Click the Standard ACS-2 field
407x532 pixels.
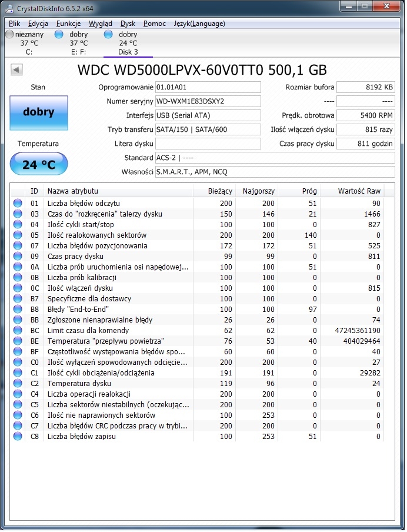point(275,158)
